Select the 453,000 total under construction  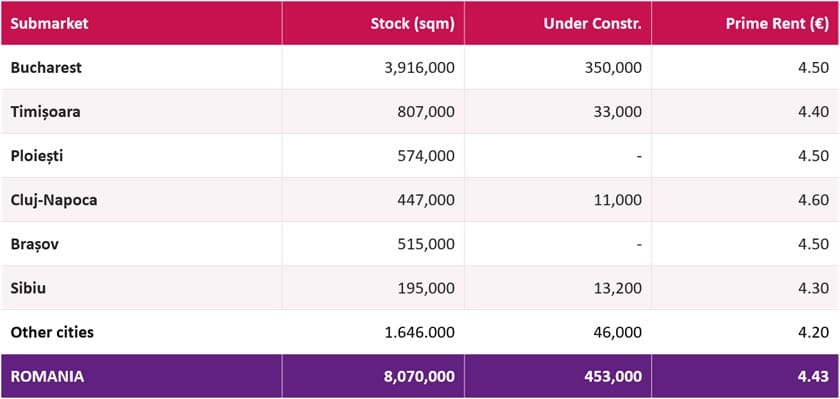(614, 377)
